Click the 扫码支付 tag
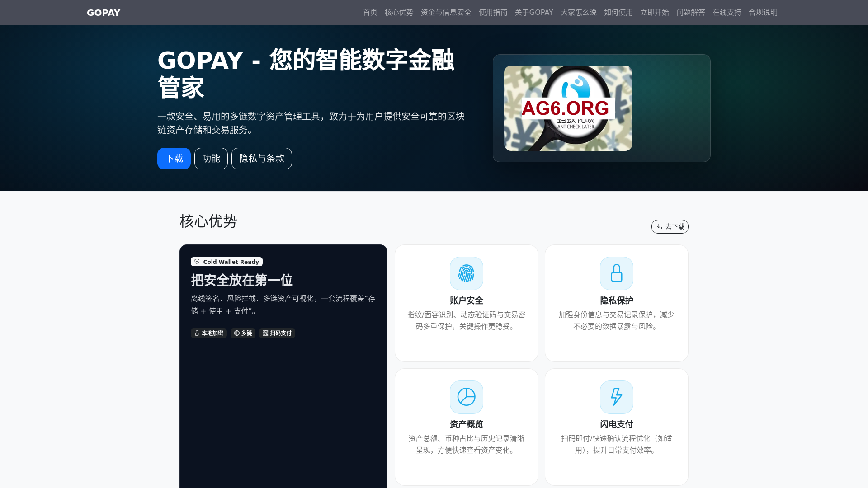Viewport: 868px width, 488px height. [277, 333]
